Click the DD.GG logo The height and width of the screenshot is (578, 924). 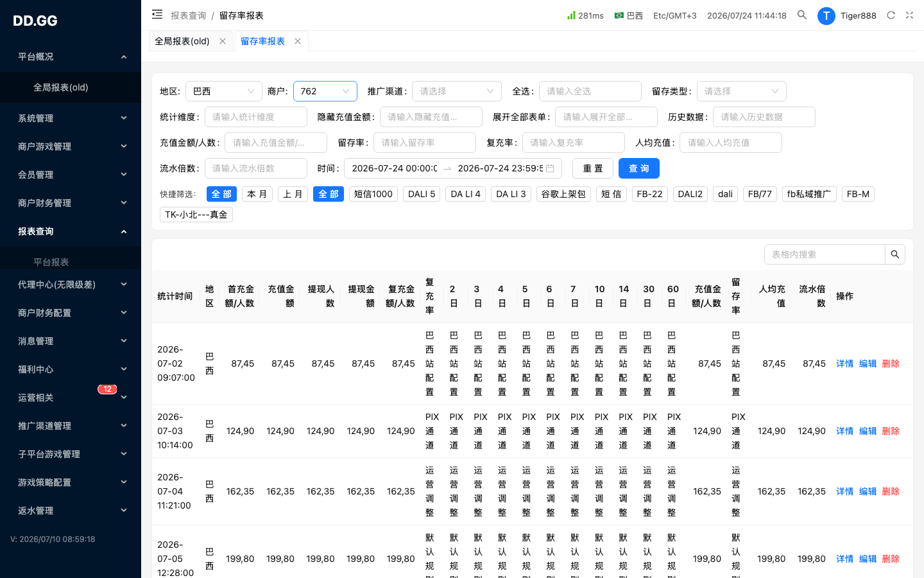tap(35, 21)
